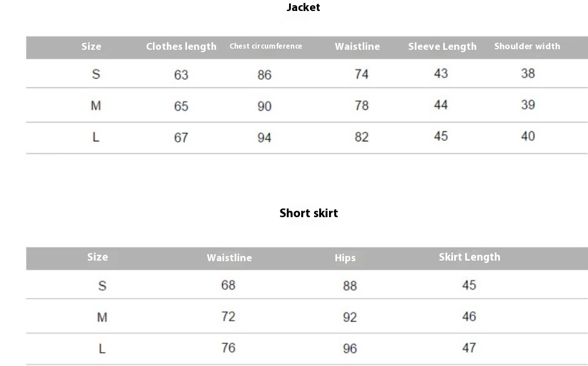
Task: Click the Hips column header
Action: pos(345,258)
